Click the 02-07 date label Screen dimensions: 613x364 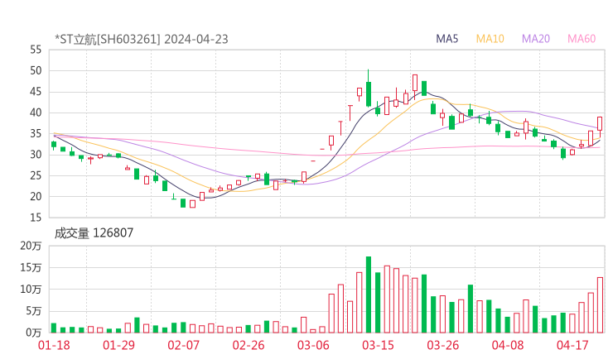(184, 345)
